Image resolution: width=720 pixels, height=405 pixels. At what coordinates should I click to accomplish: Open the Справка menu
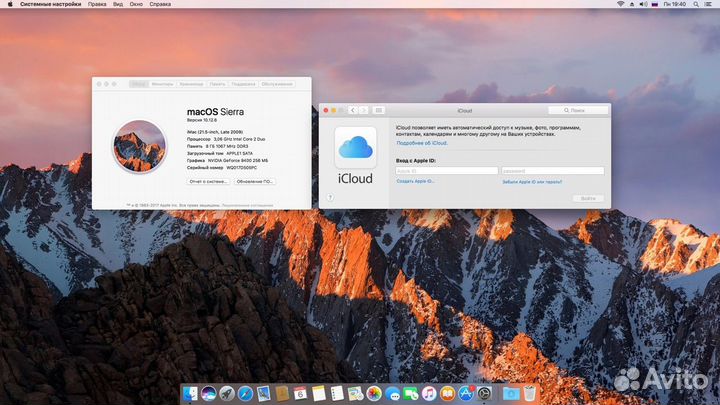click(160, 4)
